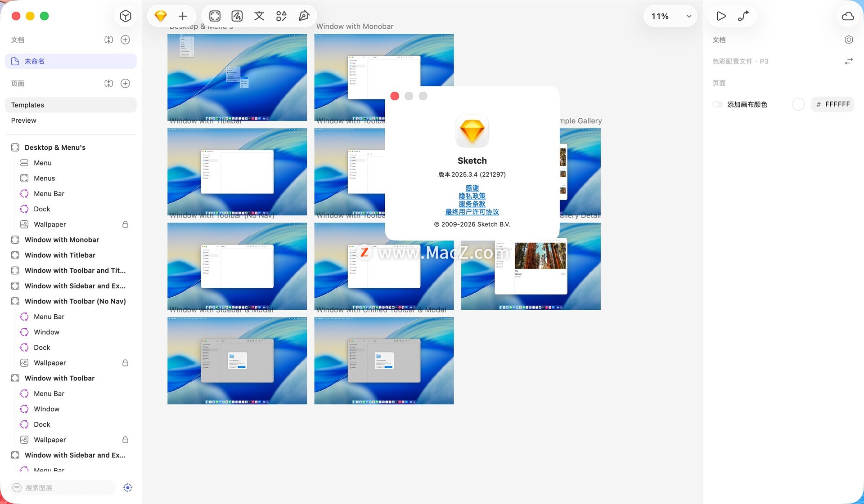This screenshot has height=504, width=864.
Task: Select the Pen vector tool
Action: pos(304,16)
